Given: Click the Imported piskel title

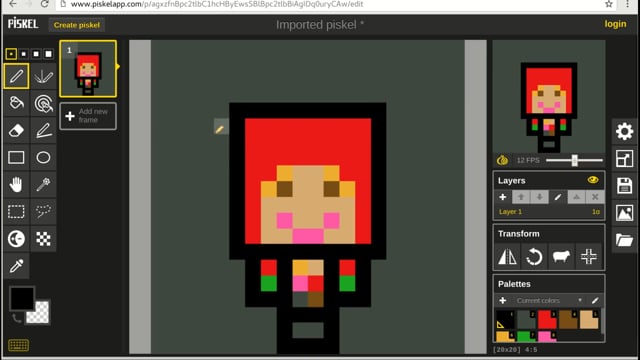Looking at the screenshot, I should click(320, 25).
